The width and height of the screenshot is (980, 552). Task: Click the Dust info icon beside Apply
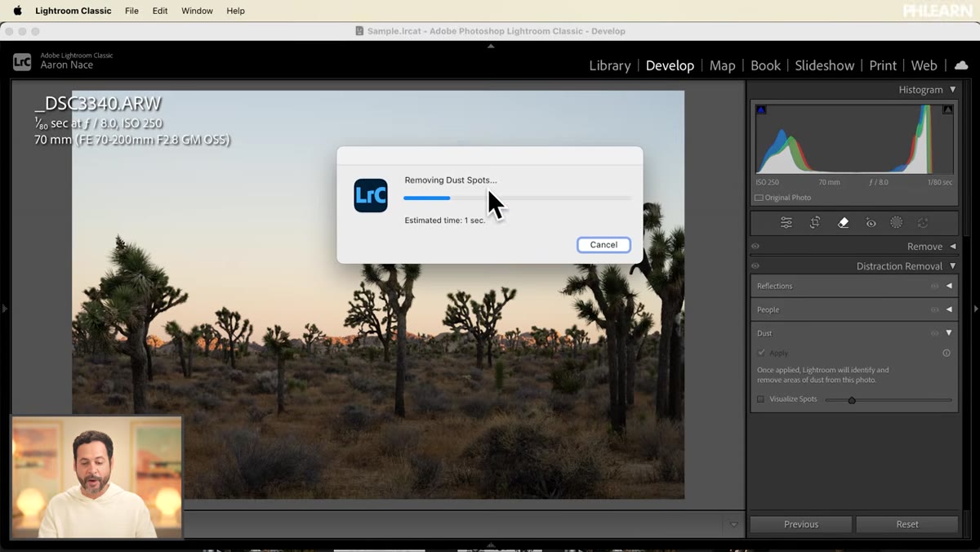click(x=947, y=354)
